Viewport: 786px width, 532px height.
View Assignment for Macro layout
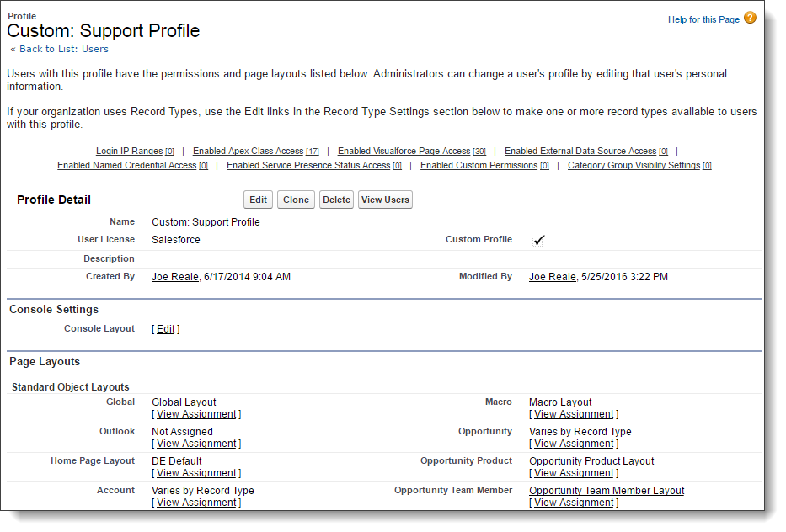tap(574, 414)
